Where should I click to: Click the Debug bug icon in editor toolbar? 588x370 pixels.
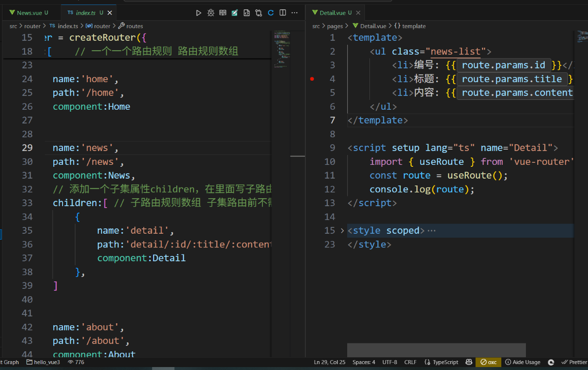click(211, 13)
